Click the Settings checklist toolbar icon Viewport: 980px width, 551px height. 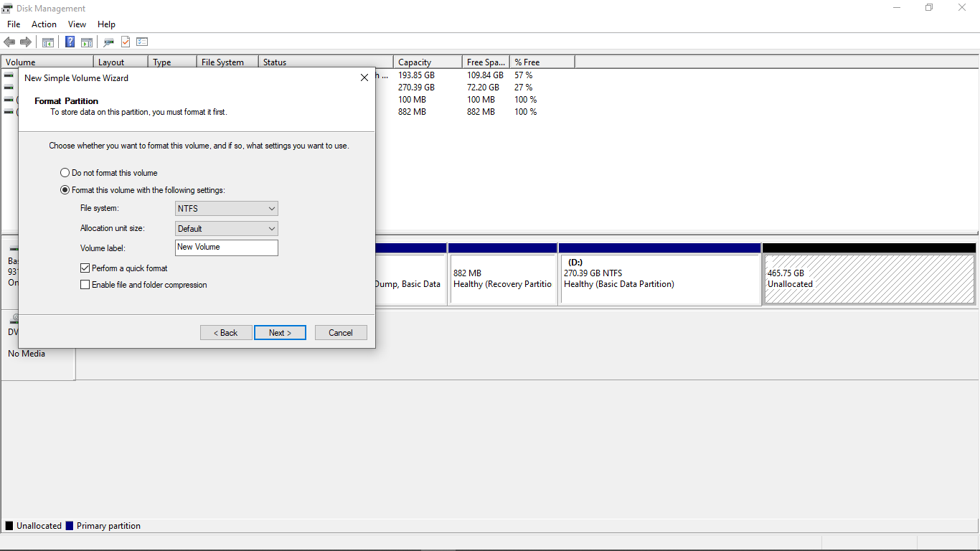point(142,42)
